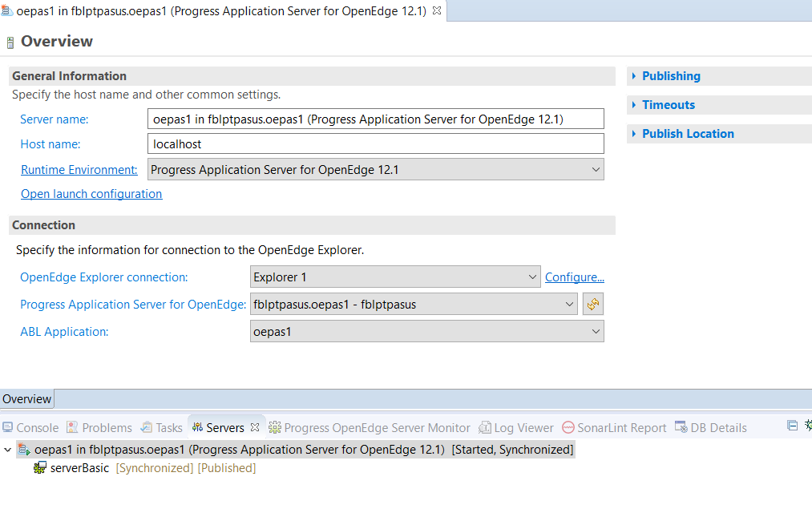Select the Overview page tab at editor bottom
812x513 pixels.
coord(27,399)
